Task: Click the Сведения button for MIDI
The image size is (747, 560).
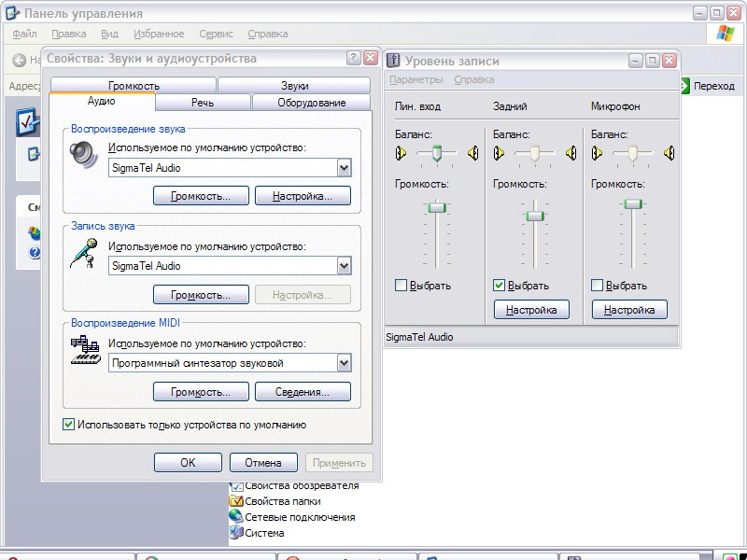Action: (x=303, y=392)
